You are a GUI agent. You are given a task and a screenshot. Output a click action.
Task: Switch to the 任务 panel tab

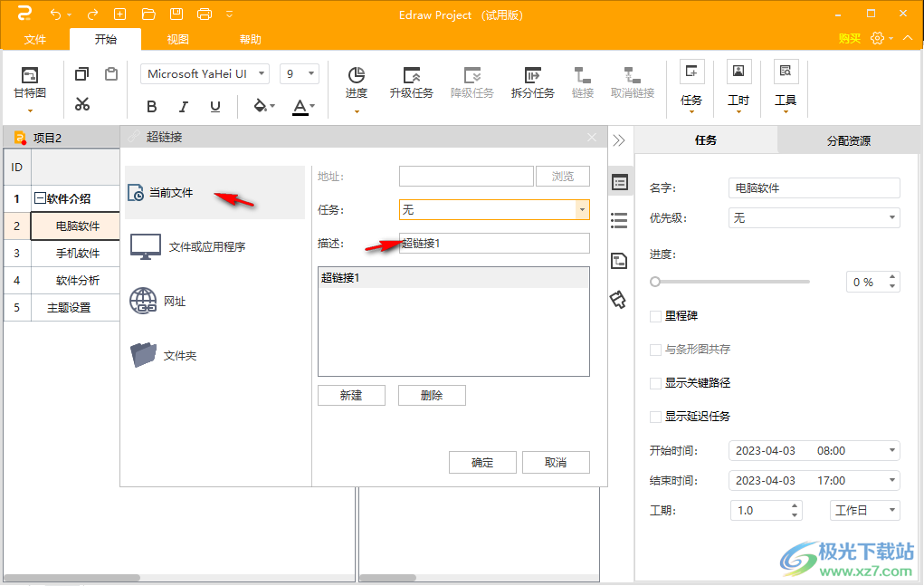click(706, 140)
